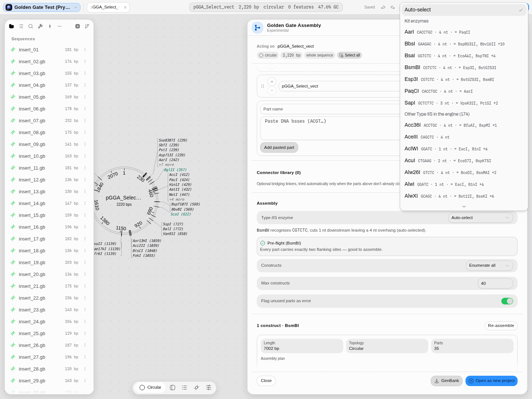
Task: Click the redo arrow in top bar
Action: tap(393, 7)
